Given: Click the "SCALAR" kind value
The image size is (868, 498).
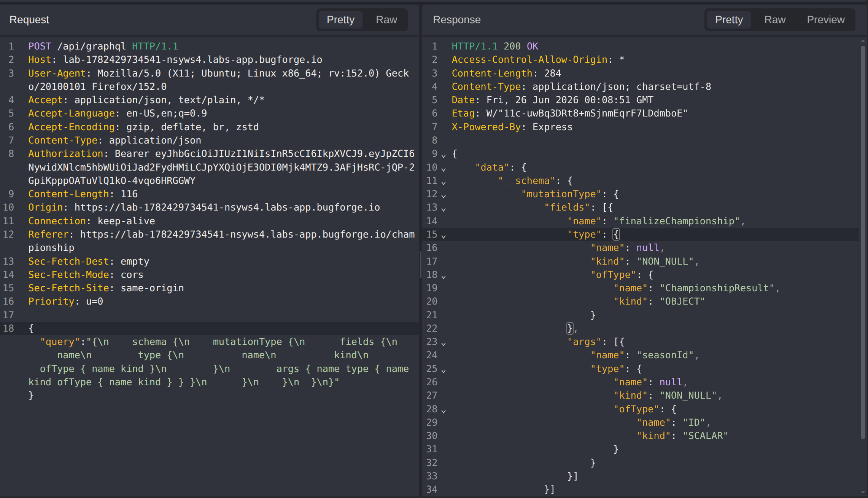Looking at the screenshot, I should pos(706,436).
